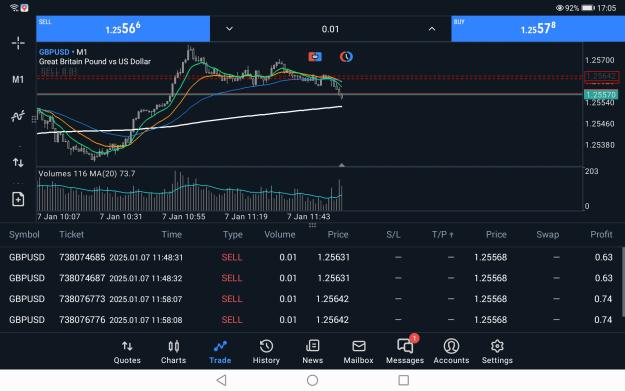Image resolution: width=625 pixels, height=391 pixels.
Task: Open the Accounts tab
Action: point(451,352)
